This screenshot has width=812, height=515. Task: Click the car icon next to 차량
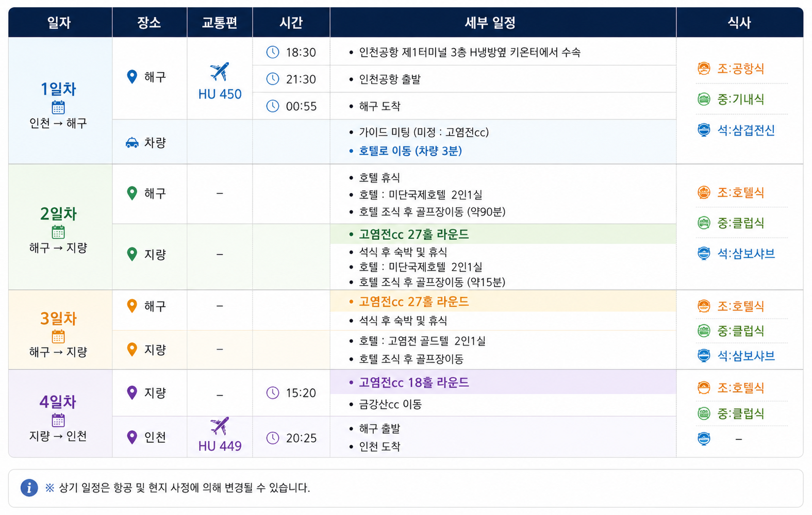[132, 143]
